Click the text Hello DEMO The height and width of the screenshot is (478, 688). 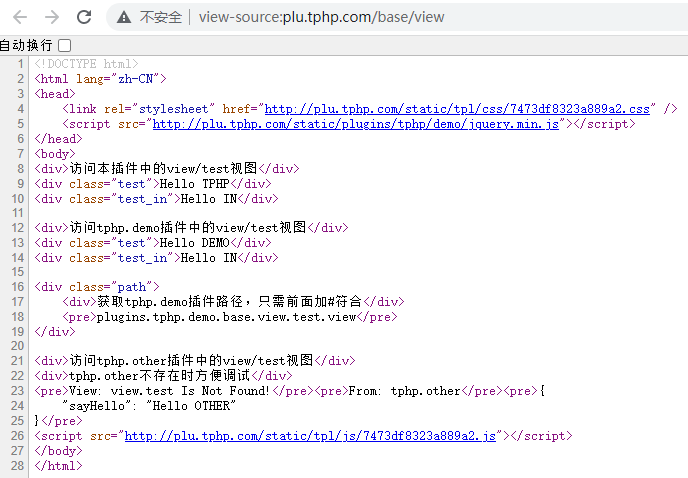point(194,243)
